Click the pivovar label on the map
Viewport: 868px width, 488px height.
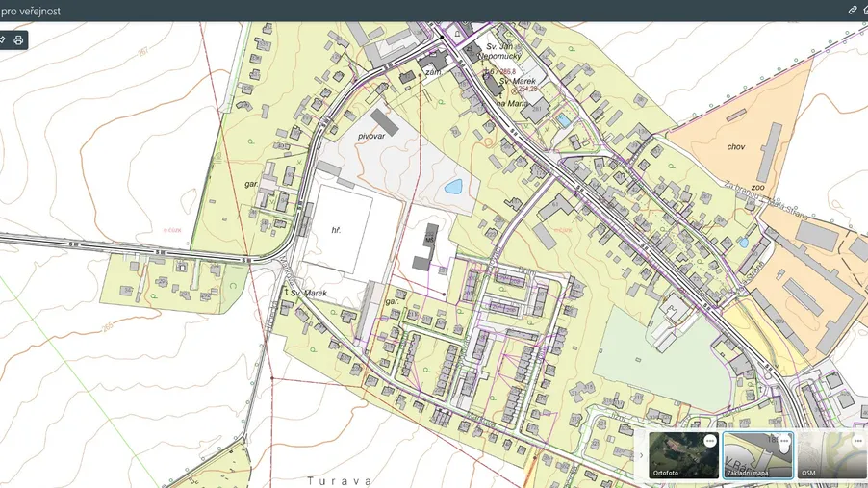click(371, 137)
